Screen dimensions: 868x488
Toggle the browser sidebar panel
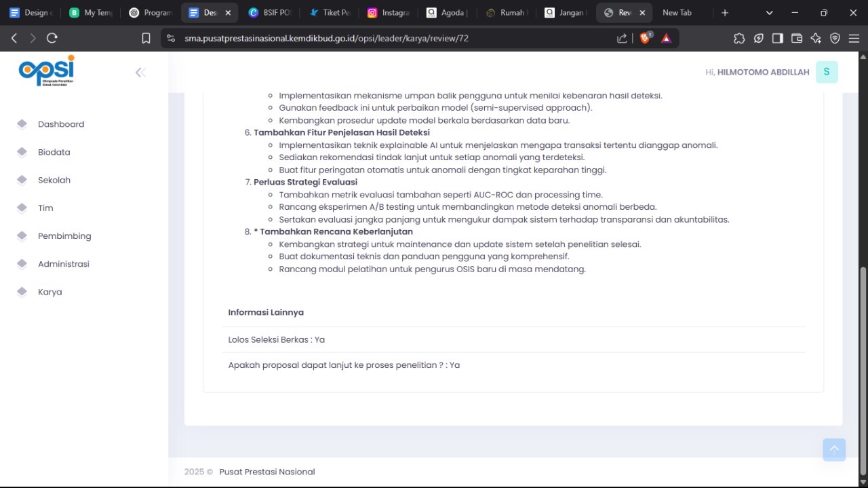(778, 39)
